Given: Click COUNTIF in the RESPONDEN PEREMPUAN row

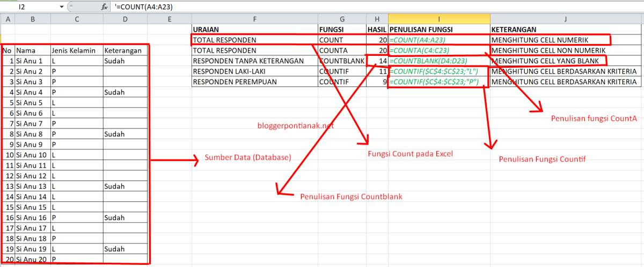Looking at the screenshot, I should tap(341, 82).
